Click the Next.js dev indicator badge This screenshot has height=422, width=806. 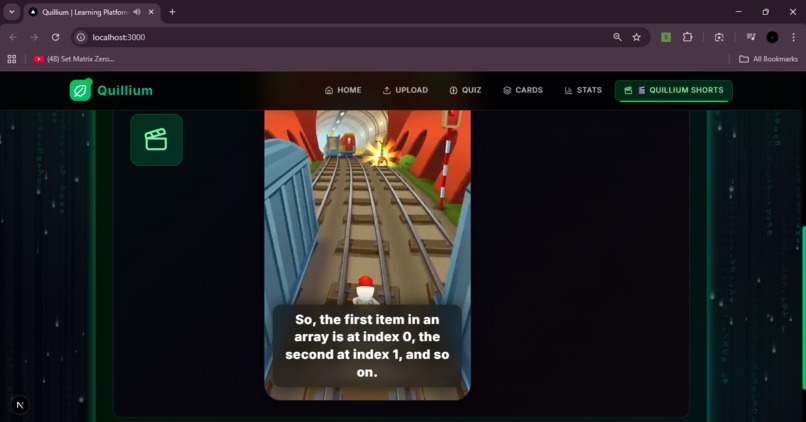click(20, 405)
